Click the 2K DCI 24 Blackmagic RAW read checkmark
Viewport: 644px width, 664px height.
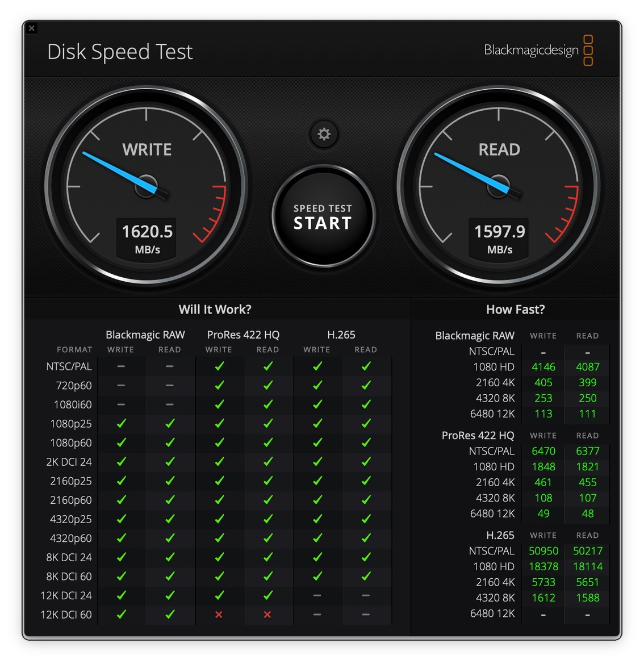[170, 461]
